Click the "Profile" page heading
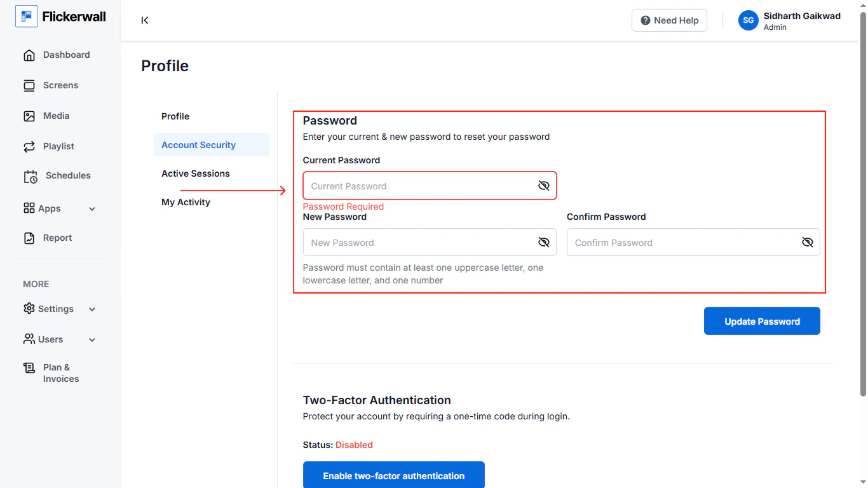The height and width of the screenshot is (488, 868). click(165, 66)
